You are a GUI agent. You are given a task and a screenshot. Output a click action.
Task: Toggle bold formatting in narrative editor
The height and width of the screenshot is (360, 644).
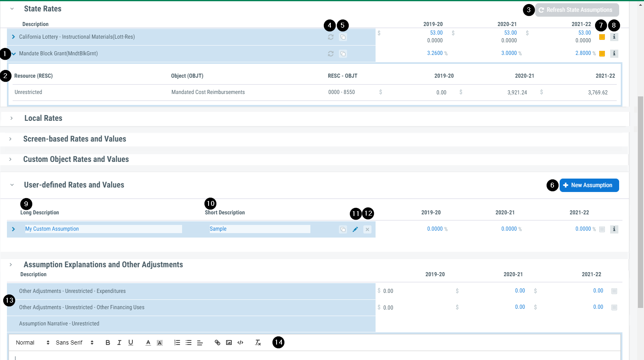tap(108, 343)
